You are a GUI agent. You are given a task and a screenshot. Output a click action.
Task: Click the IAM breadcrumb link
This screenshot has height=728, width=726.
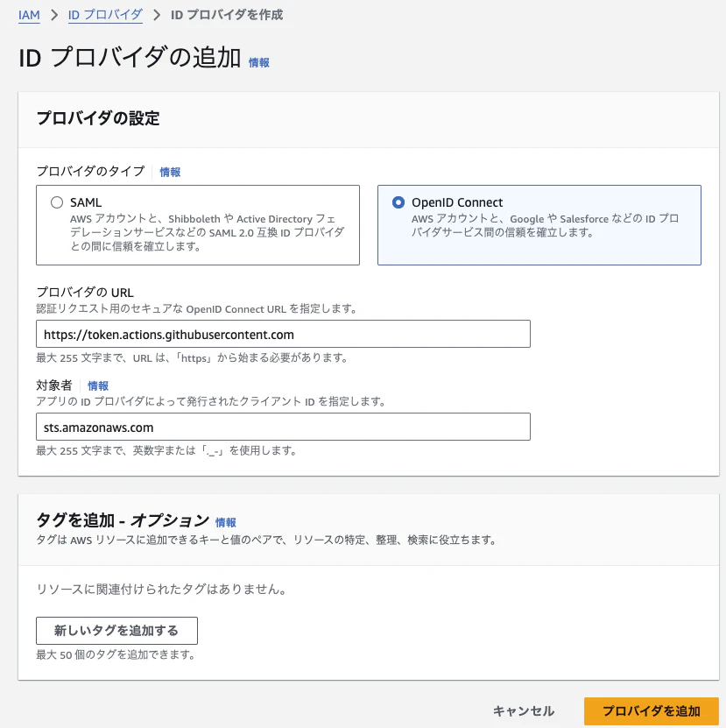[29, 15]
